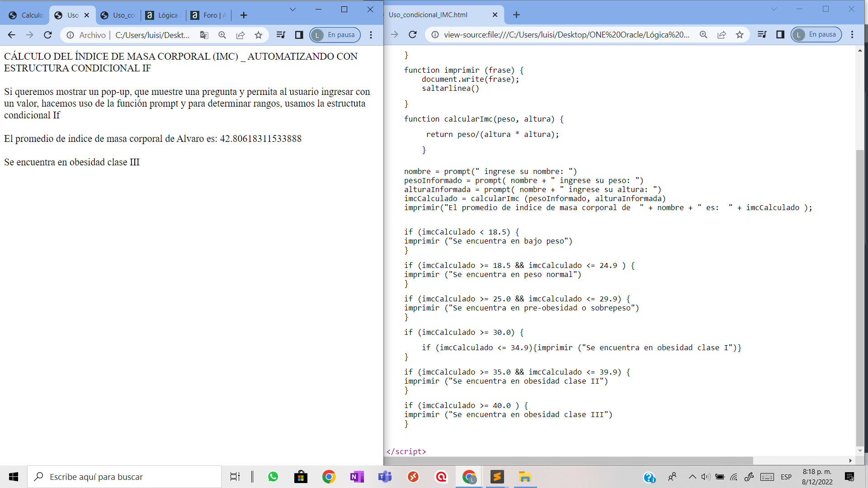This screenshot has width=868, height=488.
Task: Click view-source URL in right address bar
Action: [566, 34]
